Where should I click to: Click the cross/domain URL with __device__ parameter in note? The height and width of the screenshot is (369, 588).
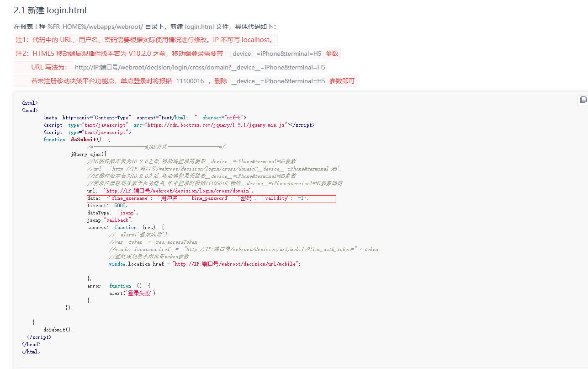(x=200, y=67)
